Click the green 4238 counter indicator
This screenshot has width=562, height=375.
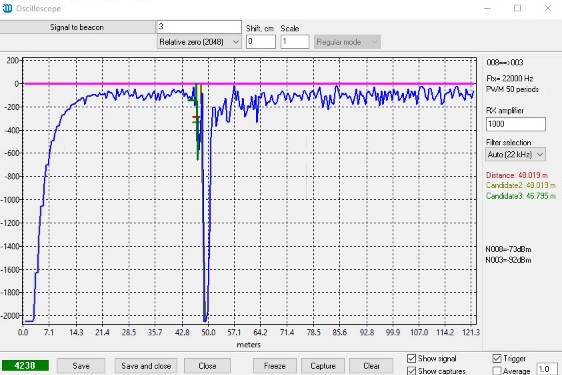coord(25,366)
